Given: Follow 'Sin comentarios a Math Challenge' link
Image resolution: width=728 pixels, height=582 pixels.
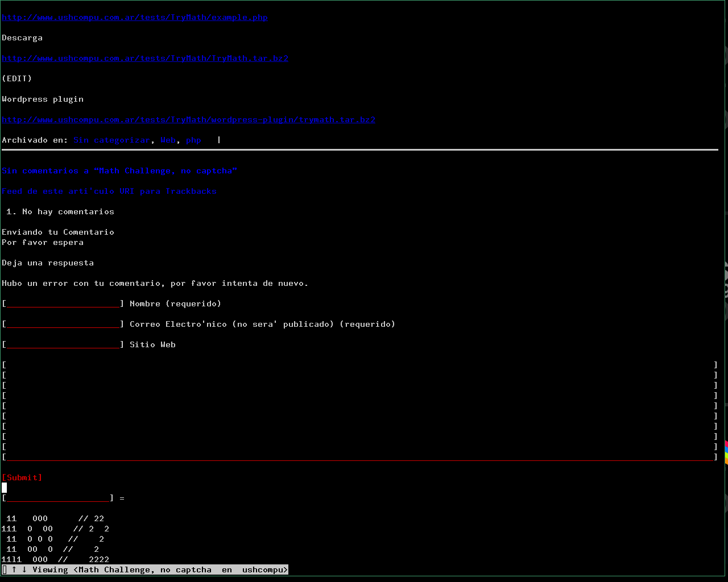Looking at the screenshot, I should coord(119,171).
